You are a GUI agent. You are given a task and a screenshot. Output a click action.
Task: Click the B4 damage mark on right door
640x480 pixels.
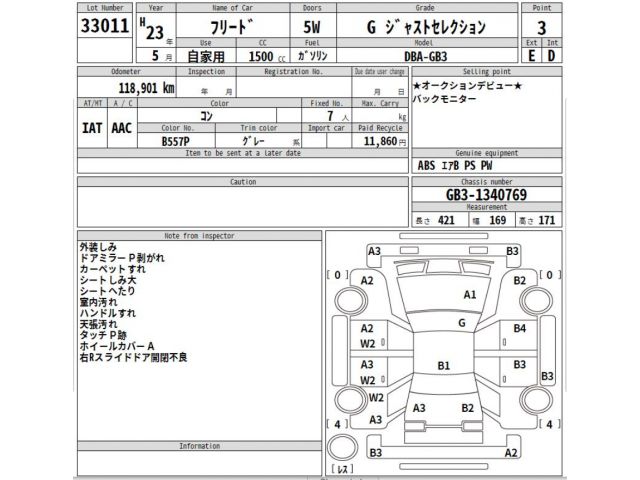pos(519,328)
